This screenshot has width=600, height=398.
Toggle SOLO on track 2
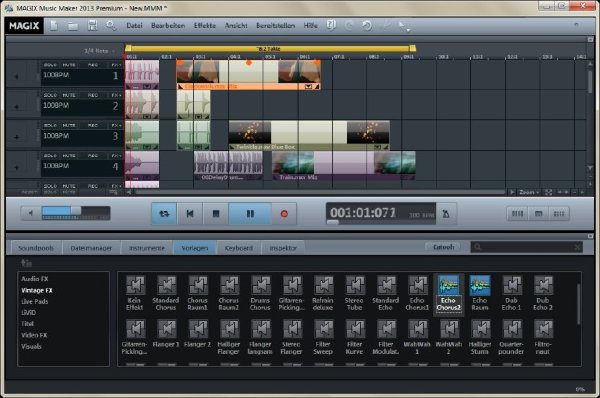point(50,95)
